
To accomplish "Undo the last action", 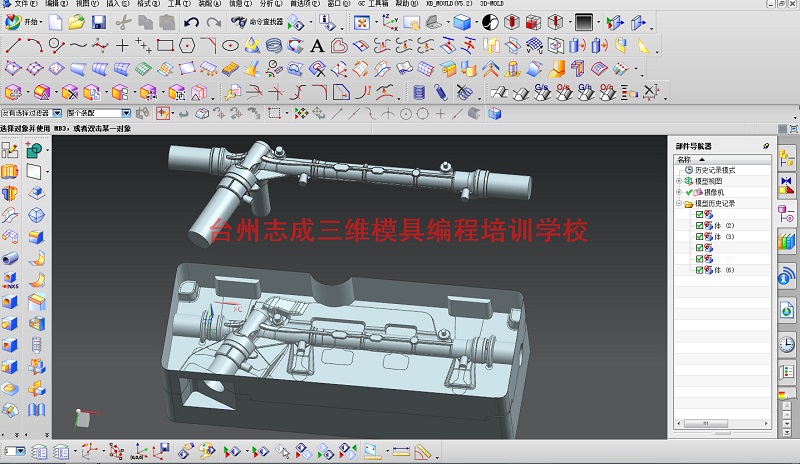I will [x=191, y=22].
